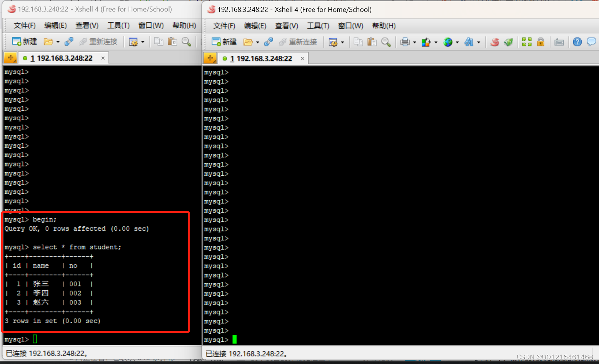Open 帮助(H) menu in left window
The height and width of the screenshot is (364, 599).
pyautogui.click(x=184, y=25)
